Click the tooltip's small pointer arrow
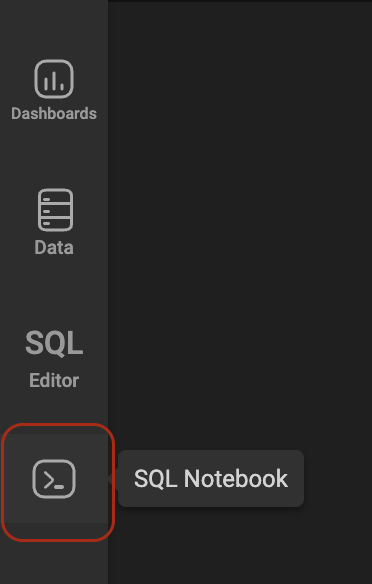 pyautogui.click(x=113, y=479)
